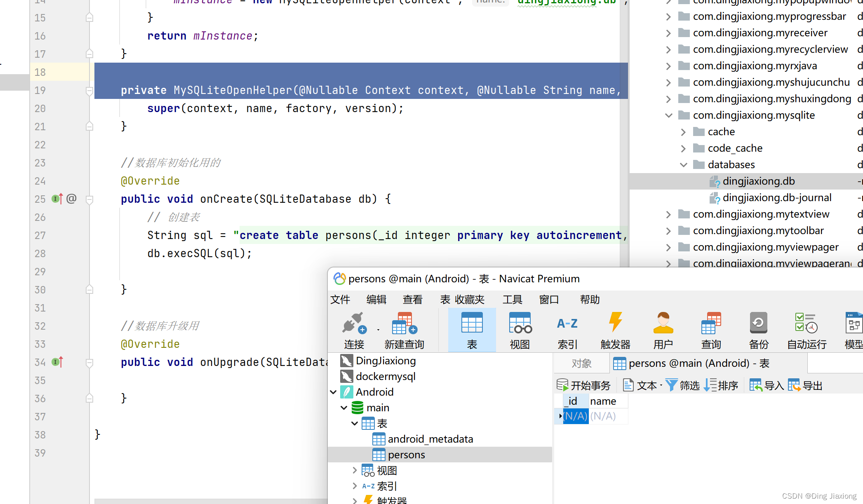Toggle code fold marker on line 25
863x504 pixels.
pyautogui.click(x=89, y=199)
